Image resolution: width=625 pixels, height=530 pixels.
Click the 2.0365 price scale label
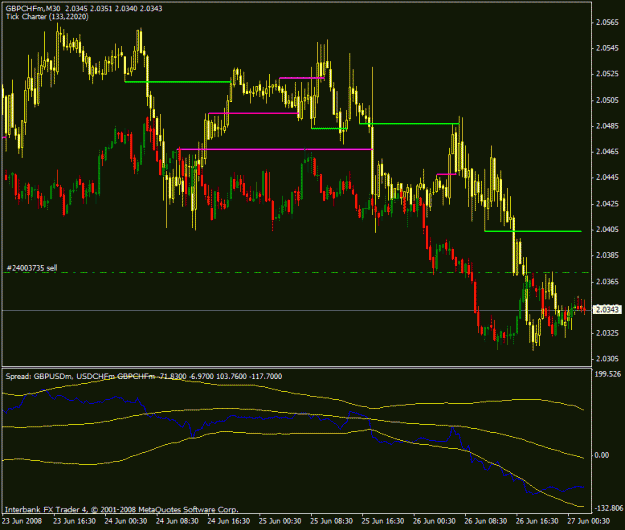coord(607,282)
